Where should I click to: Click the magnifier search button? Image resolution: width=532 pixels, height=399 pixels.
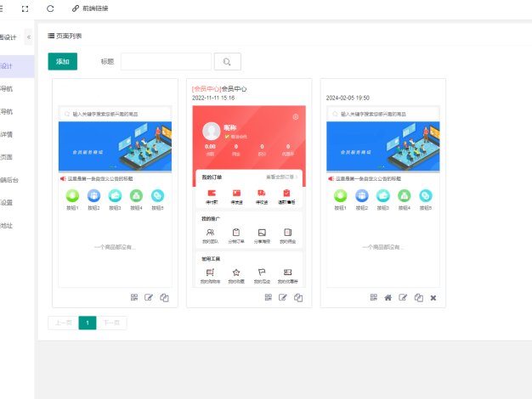227,61
